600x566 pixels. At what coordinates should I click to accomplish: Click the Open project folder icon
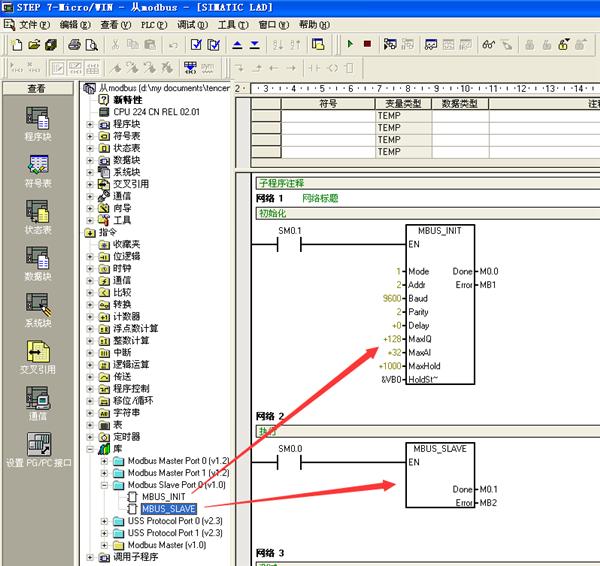click(x=34, y=45)
